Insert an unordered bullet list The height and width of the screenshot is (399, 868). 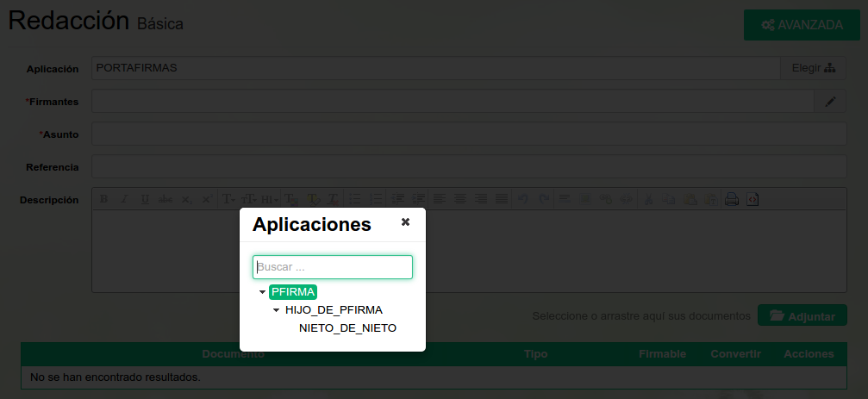point(355,199)
